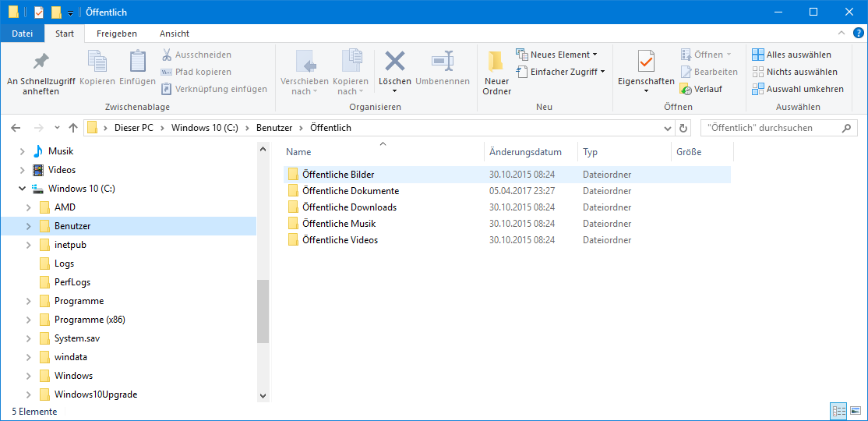Screen dimensions: 868x421
Task: Choose Pfad kopieren in ribbon
Action: tap(196, 72)
